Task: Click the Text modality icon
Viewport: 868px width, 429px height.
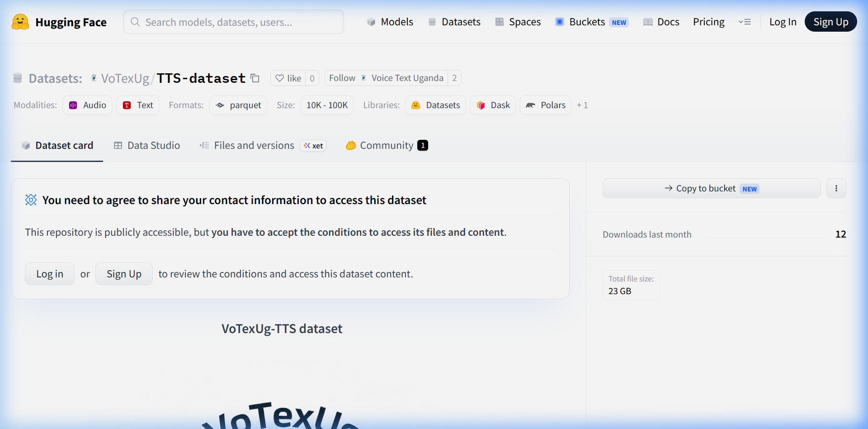Action: click(127, 105)
